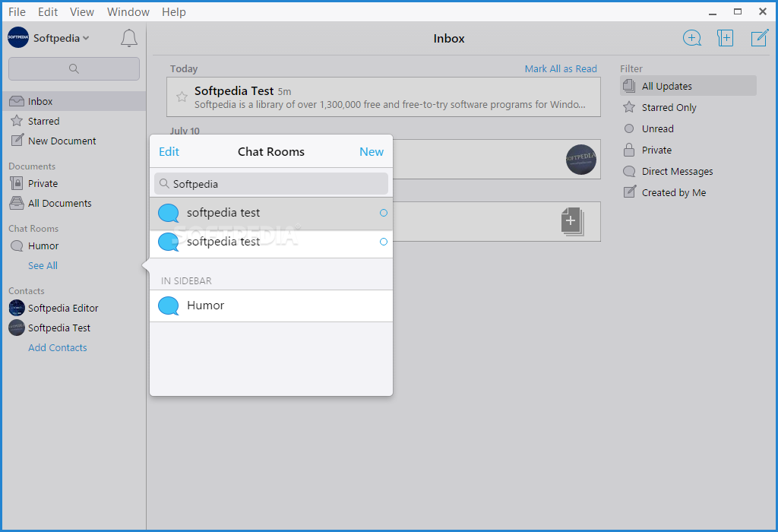
Task: Click Mark All as Read link
Action: pos(561,69)
